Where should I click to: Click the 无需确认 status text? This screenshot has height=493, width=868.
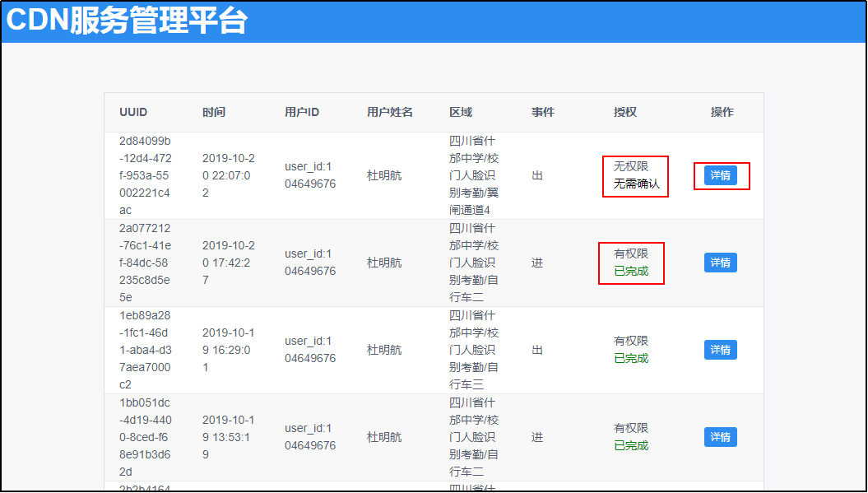click(x=636, y=184)
